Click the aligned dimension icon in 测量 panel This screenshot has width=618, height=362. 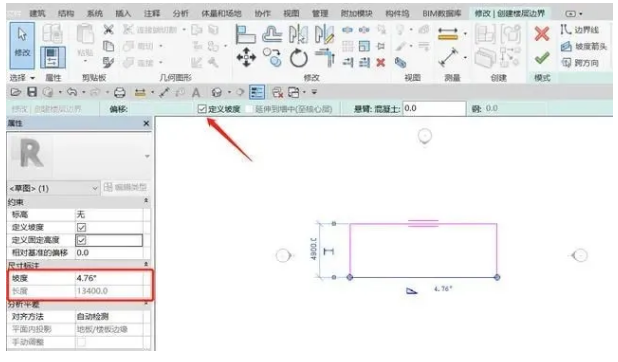(448, 34)
